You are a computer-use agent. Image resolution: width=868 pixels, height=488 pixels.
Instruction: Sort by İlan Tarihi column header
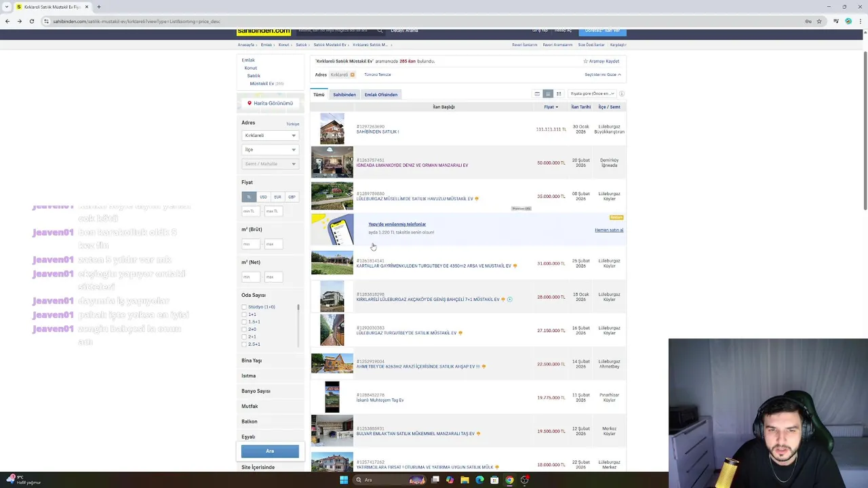[580, 107]
